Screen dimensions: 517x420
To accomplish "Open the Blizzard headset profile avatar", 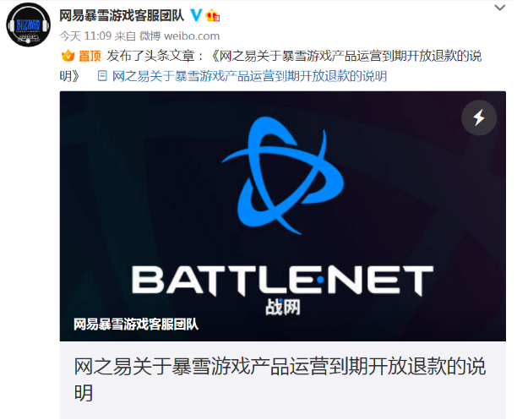I will point(29,25).
